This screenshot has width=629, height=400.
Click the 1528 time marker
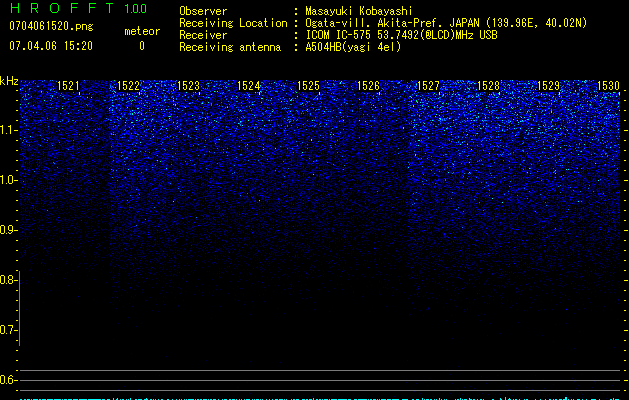tap(488, 86)
